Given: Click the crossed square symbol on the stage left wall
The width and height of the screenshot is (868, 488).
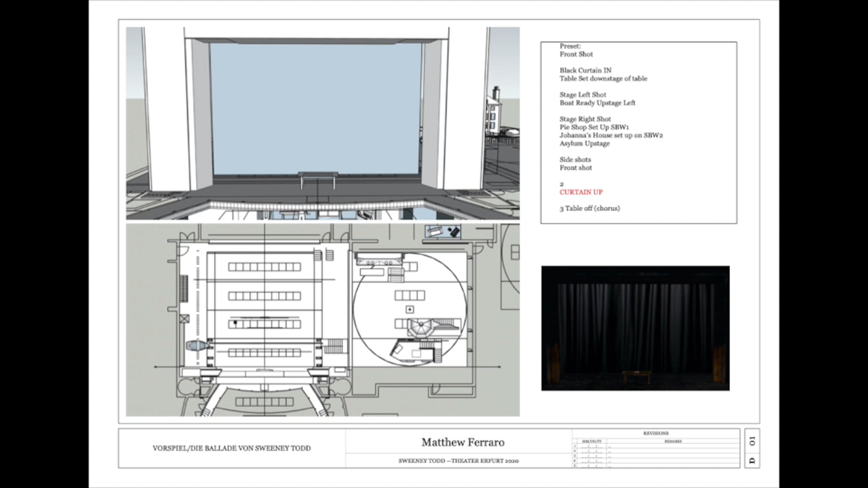Looking at the screenshot, I should (184, 319).
